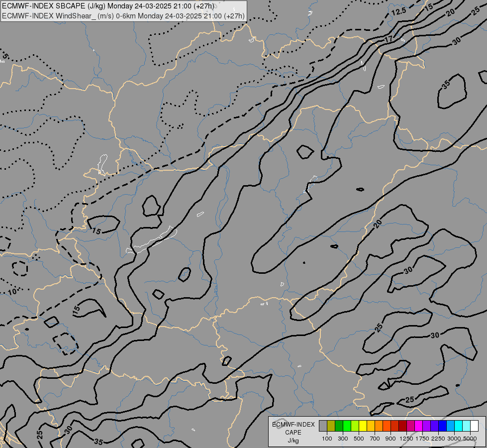Select the dark red legend swatch

point(403,426)
